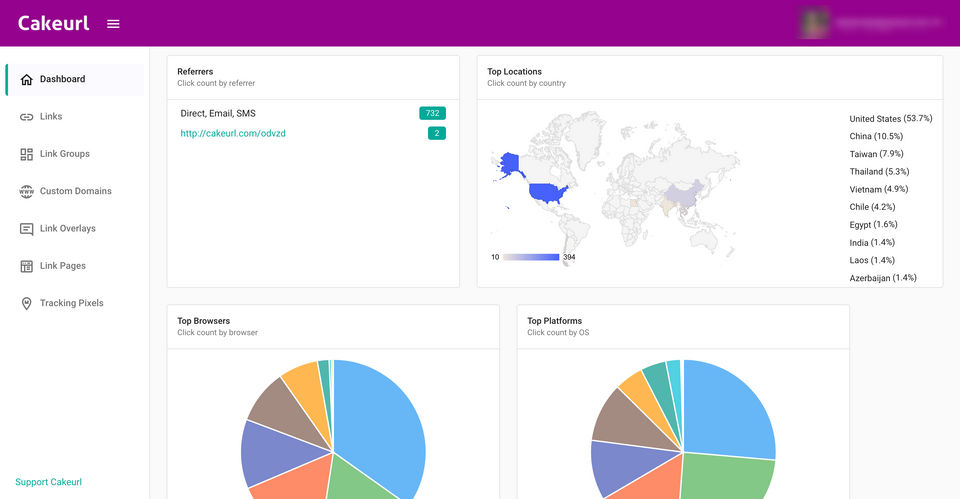This screenshot has width=960, height=499.
Task: Click the Links chain icon
Action: (x=26, y=117)
